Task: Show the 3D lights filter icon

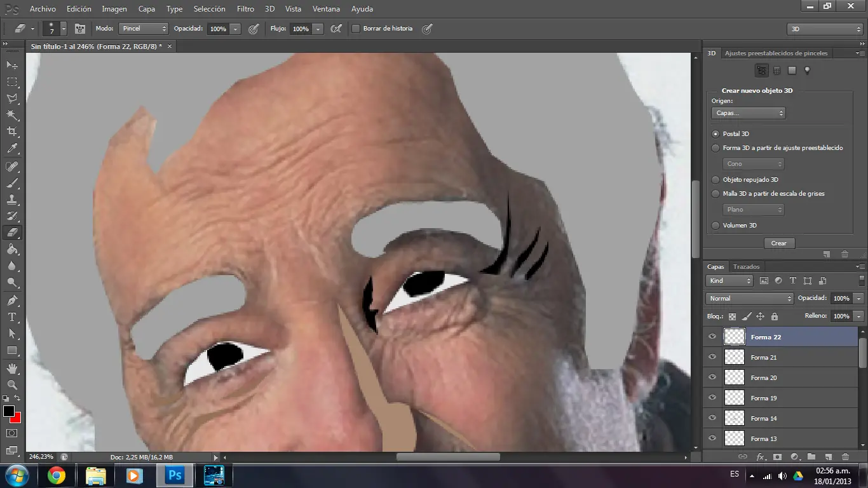Action: (807, 71)
